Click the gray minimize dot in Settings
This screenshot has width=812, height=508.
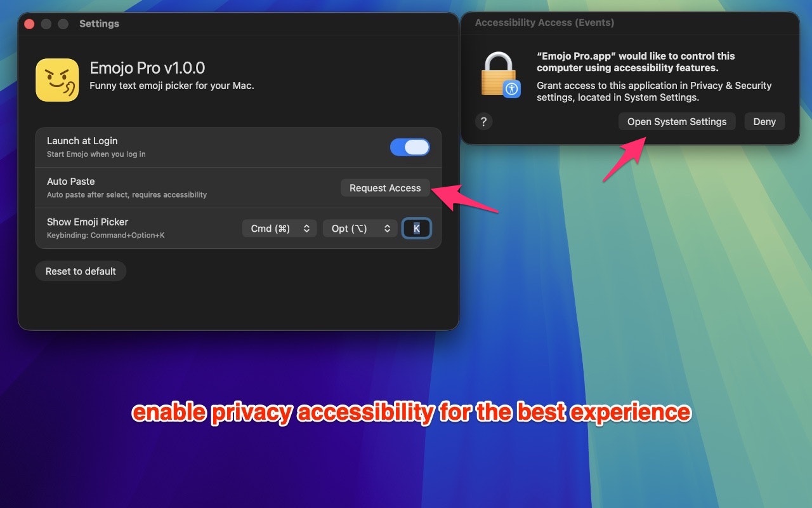tap(46, 24)
